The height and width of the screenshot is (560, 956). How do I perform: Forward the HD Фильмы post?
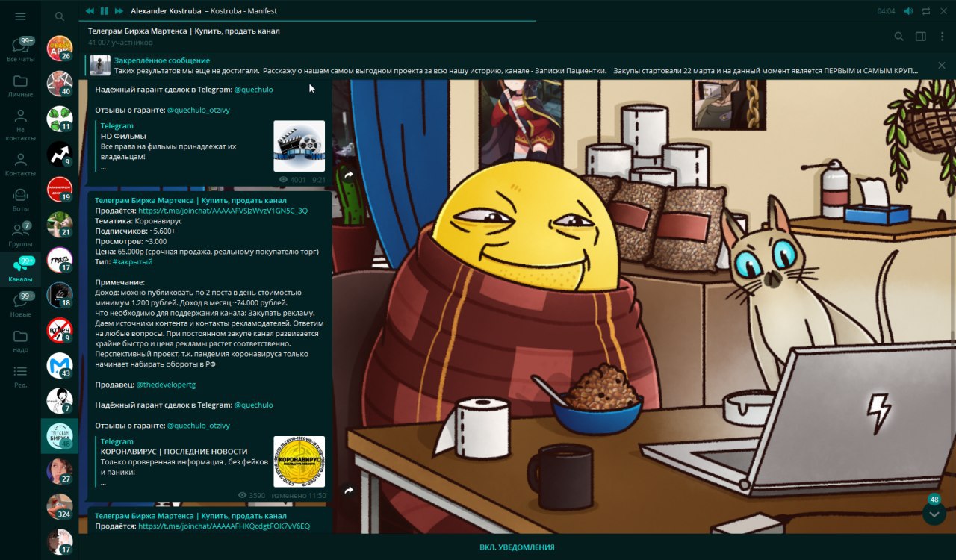(x=348, y=175)
